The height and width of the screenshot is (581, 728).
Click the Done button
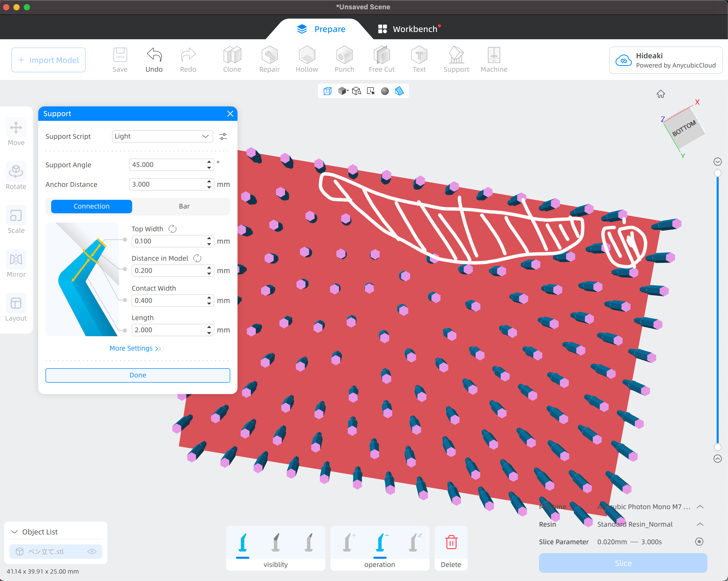(x=138, y=375)
